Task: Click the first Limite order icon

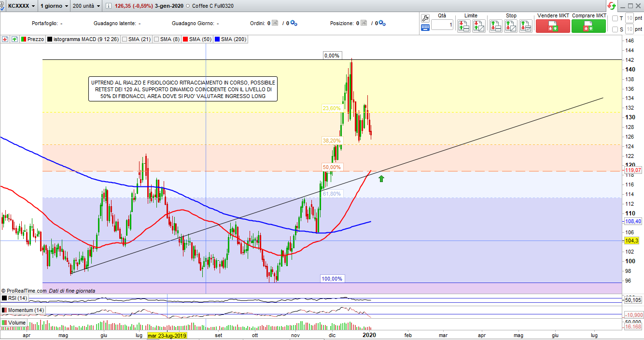Action: 463,26
